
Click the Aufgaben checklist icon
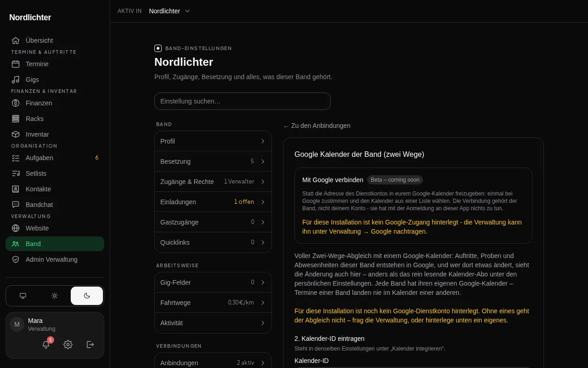click(16, 158)
